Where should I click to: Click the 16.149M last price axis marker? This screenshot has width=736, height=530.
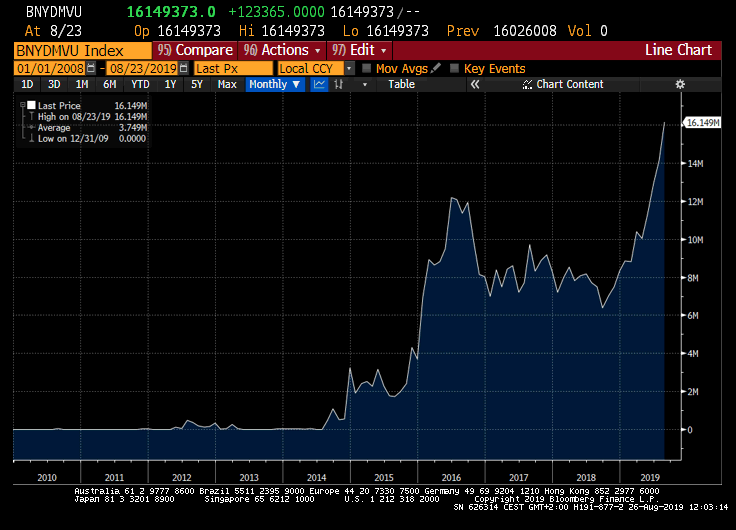coord(701,122)
